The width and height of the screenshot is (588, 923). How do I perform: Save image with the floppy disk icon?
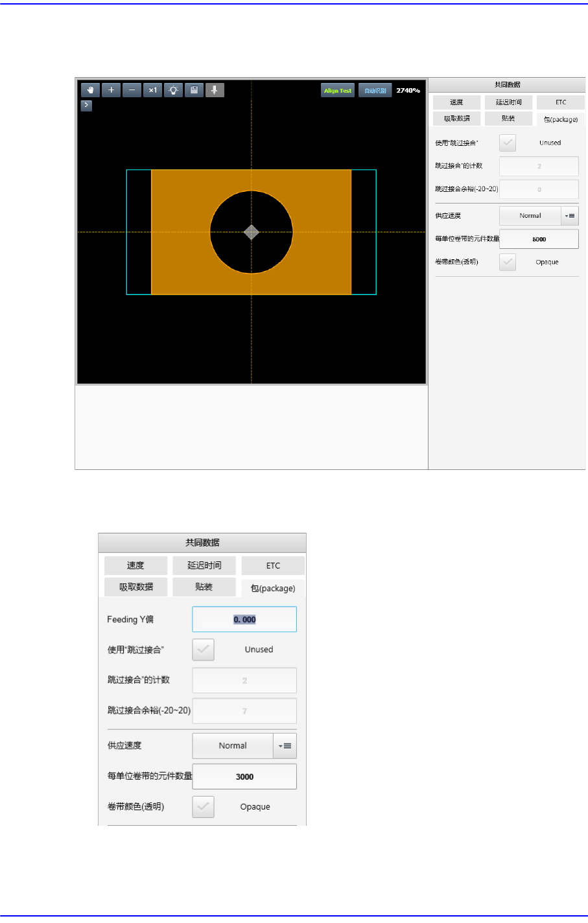click(x=194, y=90)
